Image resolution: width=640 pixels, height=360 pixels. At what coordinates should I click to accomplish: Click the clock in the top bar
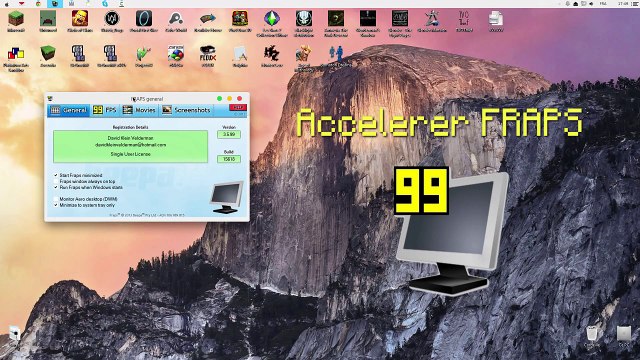tap(623, 3)
